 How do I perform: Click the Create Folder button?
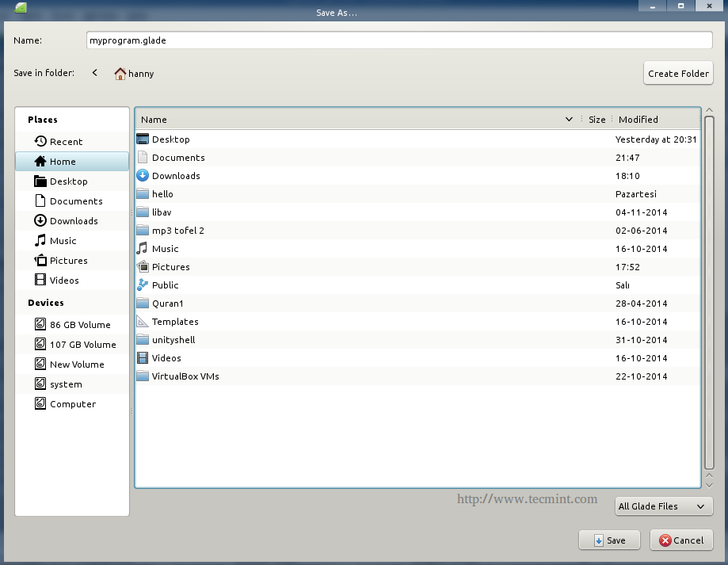point(678,74)
